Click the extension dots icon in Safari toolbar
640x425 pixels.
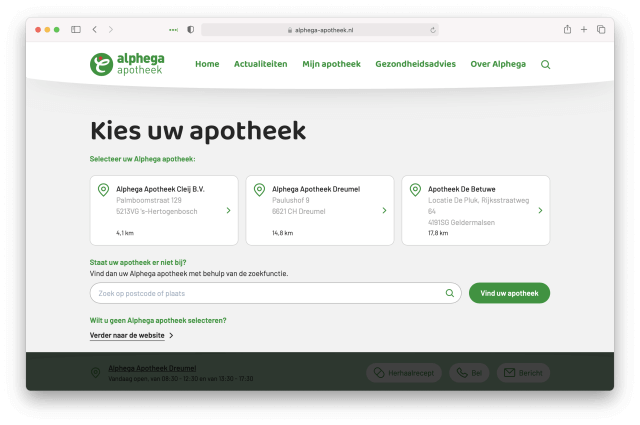pyautogui.click(x=173, y=30)
